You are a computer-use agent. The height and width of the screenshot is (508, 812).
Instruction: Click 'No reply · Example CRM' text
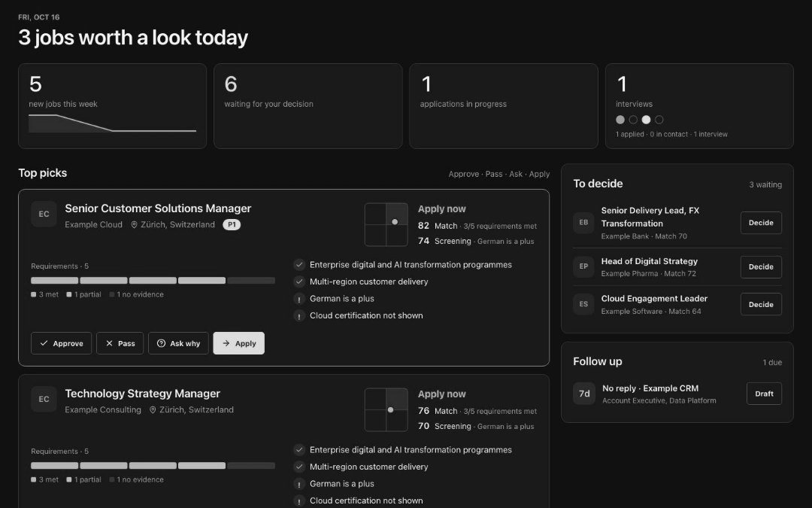point(650,388)
